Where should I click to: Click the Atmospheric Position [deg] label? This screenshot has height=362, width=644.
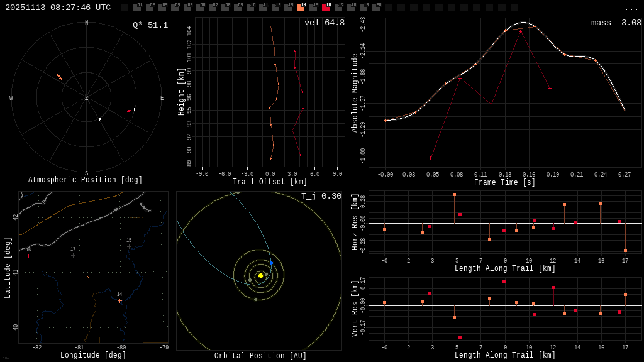coord(85,180)
